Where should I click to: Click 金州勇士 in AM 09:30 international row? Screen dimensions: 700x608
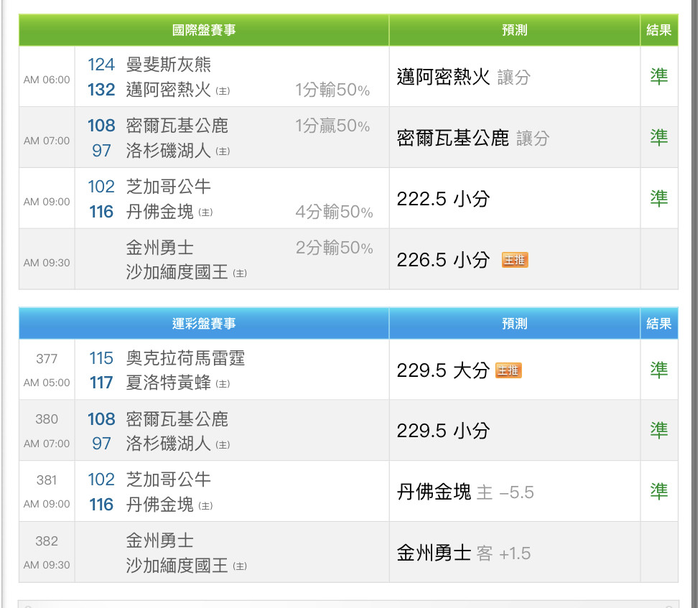160,248
